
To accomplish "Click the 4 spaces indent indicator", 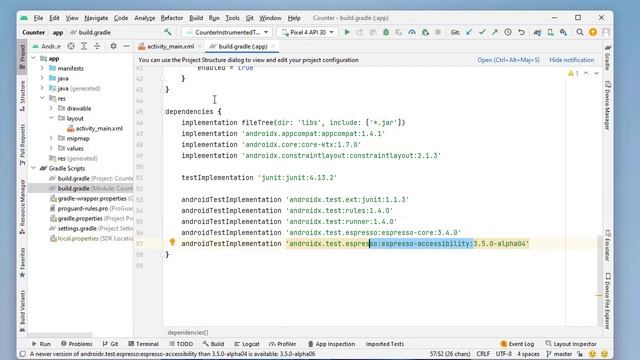I will point(529,354).
